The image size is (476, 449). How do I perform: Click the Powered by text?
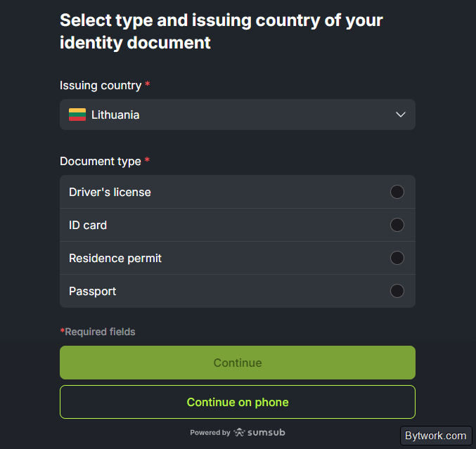[210, 433]
